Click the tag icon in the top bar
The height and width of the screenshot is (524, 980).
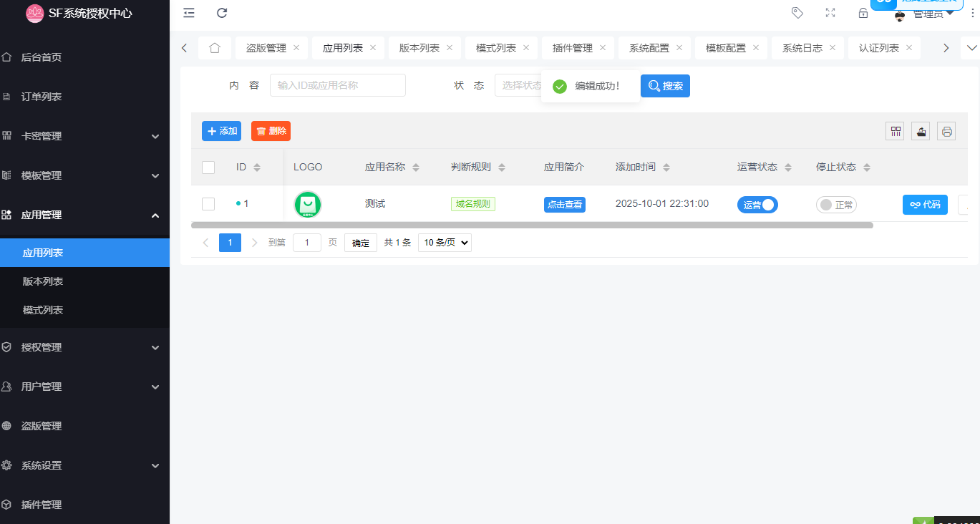coord(797,12)
